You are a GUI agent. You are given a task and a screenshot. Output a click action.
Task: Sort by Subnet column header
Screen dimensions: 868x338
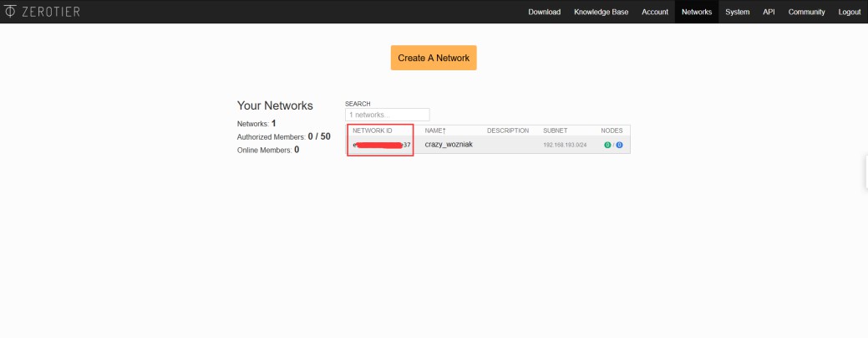click(556, 131)
